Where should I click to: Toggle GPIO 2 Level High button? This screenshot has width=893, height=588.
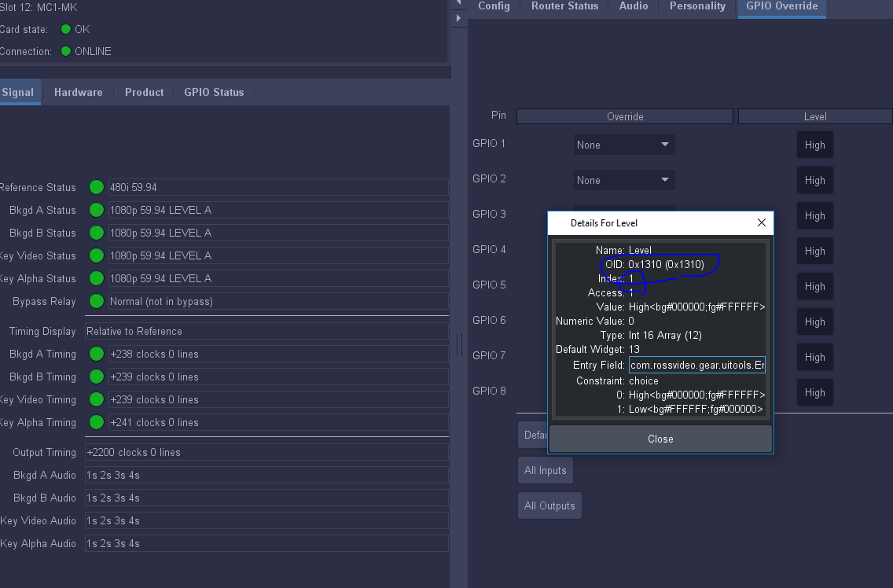814,180
